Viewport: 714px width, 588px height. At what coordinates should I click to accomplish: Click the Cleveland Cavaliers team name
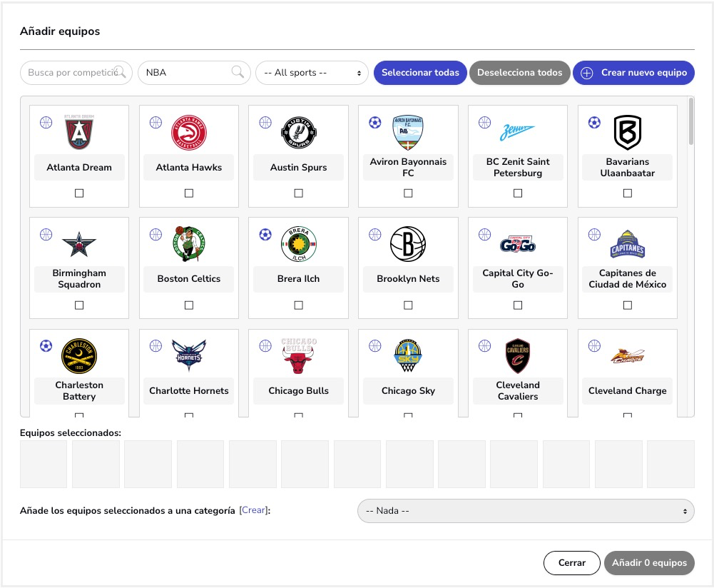(518, 391)
